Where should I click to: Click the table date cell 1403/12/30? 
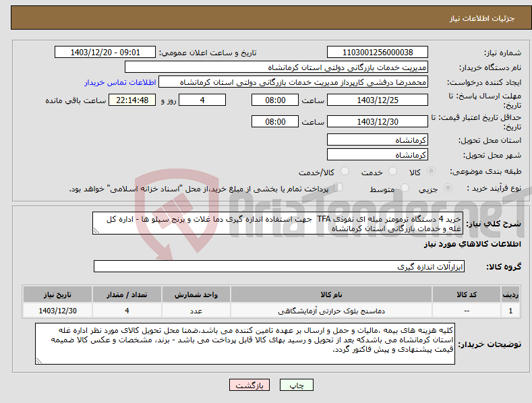pos(57,311)
